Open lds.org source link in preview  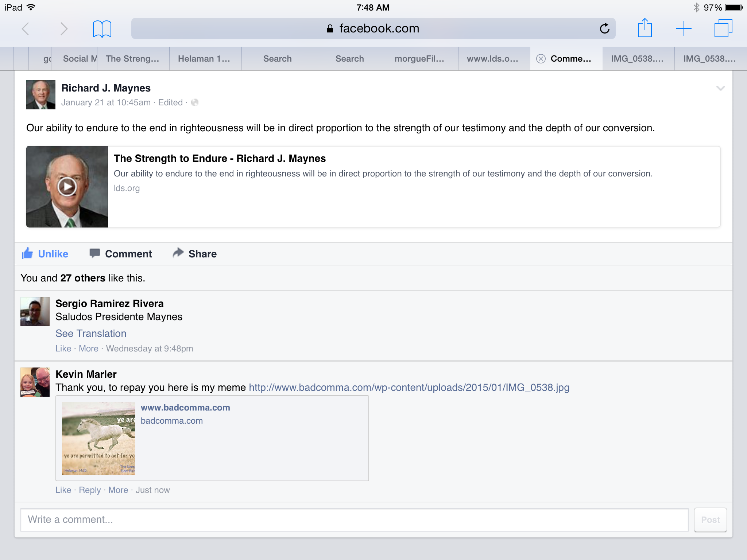(127, 188)
